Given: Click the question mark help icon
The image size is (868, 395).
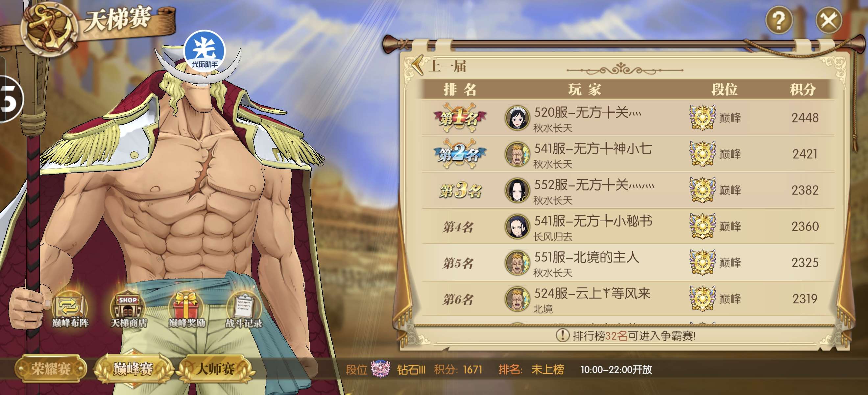Looking at the screenshot, I should coord(779,20).
